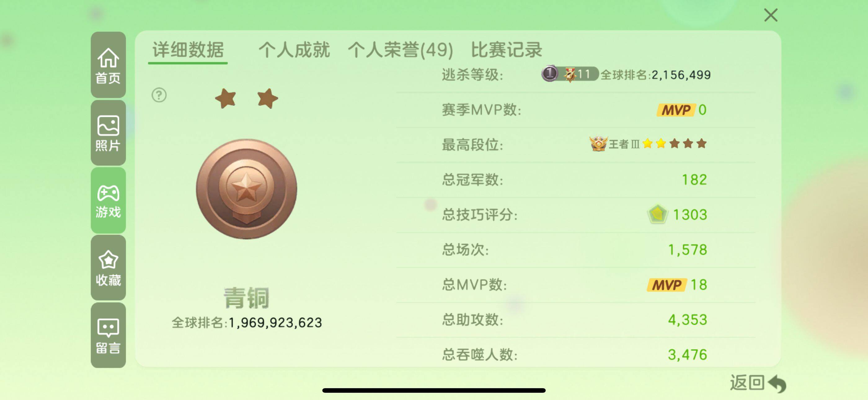
Task: Click the question mark help icon
Action: [159, 95]
